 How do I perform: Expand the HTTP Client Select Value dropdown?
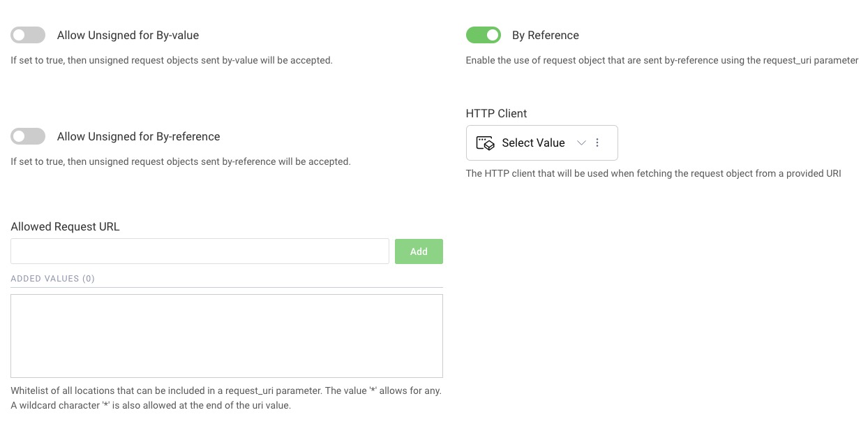click(581, 142)
